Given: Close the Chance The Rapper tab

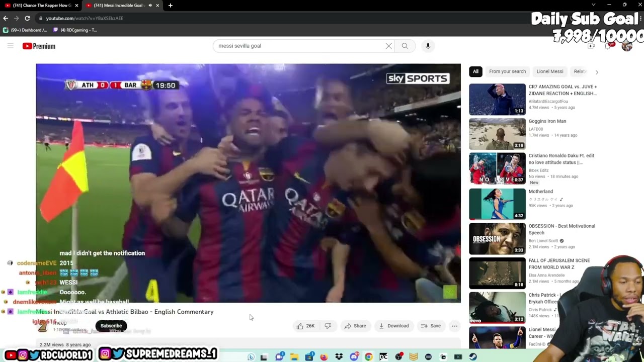Looking at the screenshot, I should (x=76, y=6).
